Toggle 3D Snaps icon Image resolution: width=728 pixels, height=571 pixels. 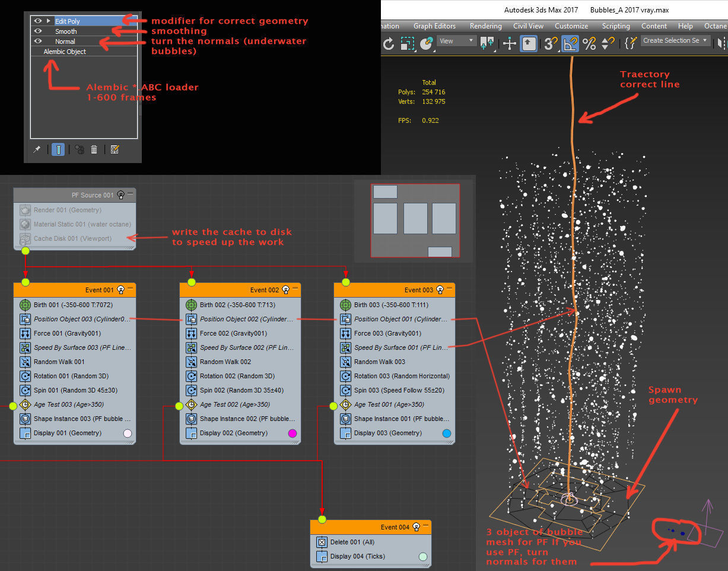551,43
